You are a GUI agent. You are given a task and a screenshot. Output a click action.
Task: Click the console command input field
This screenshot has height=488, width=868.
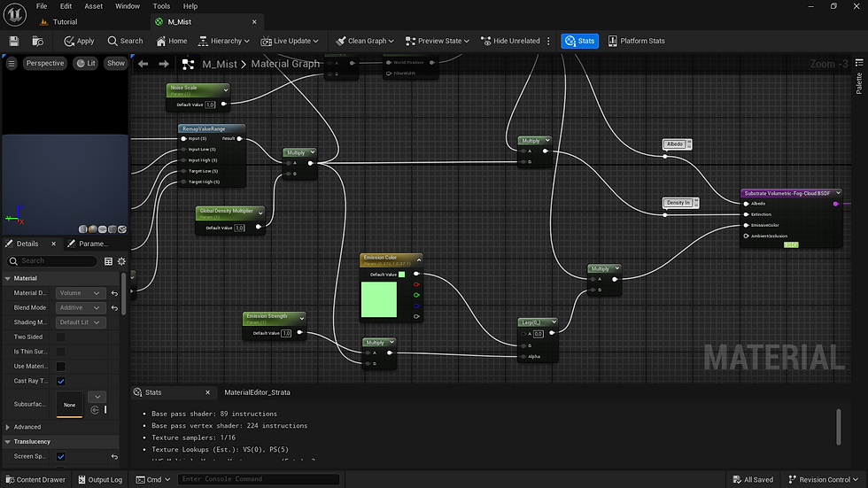(258, 479)
